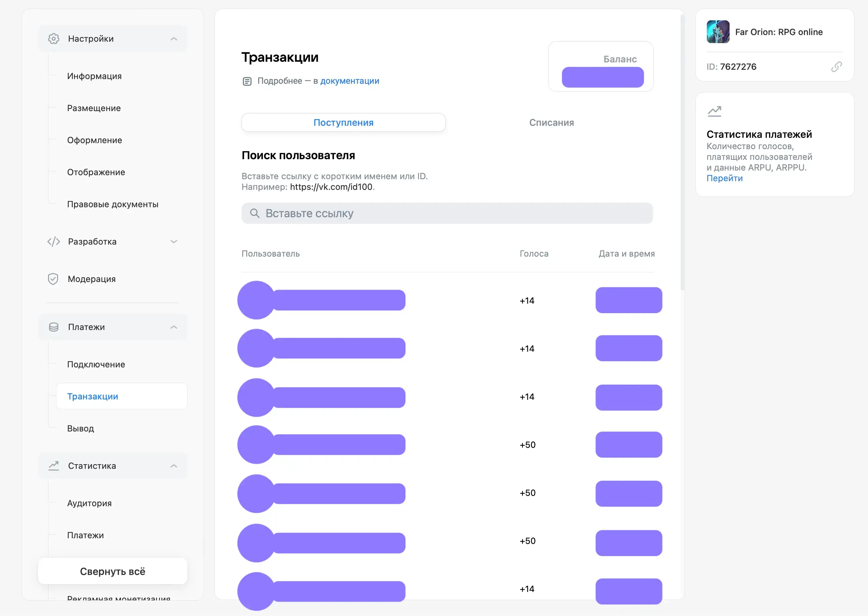Switch to the Списания tab
868x616 pixels.
[551, 122]
